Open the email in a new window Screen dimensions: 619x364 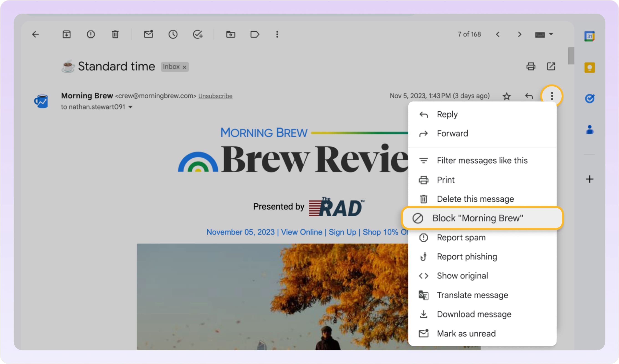coord(551,66)
